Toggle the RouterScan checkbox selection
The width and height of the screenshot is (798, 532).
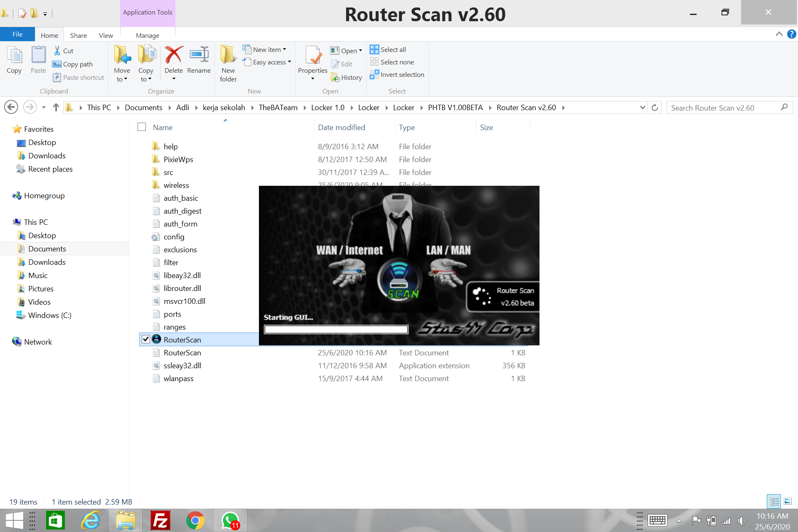[145, 339]
